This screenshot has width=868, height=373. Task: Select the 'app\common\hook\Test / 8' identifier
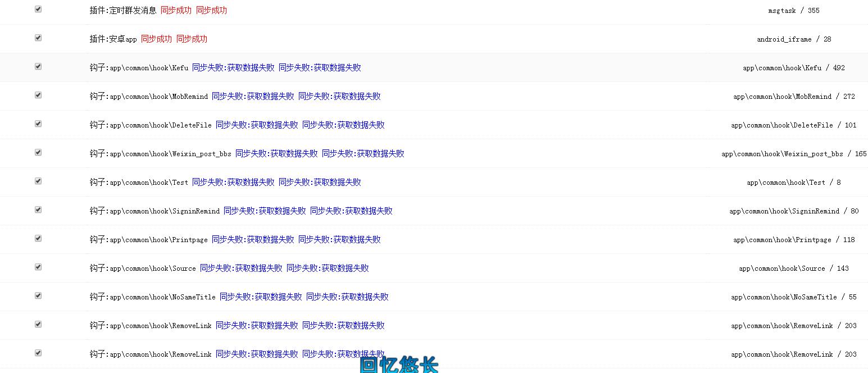coord(793,183)
